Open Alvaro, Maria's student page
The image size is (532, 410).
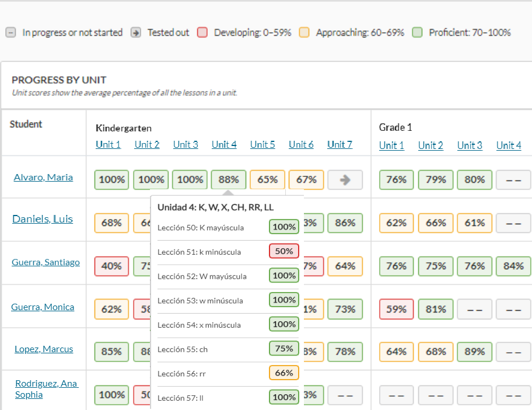pyautogui.click(x=43, y=176)
